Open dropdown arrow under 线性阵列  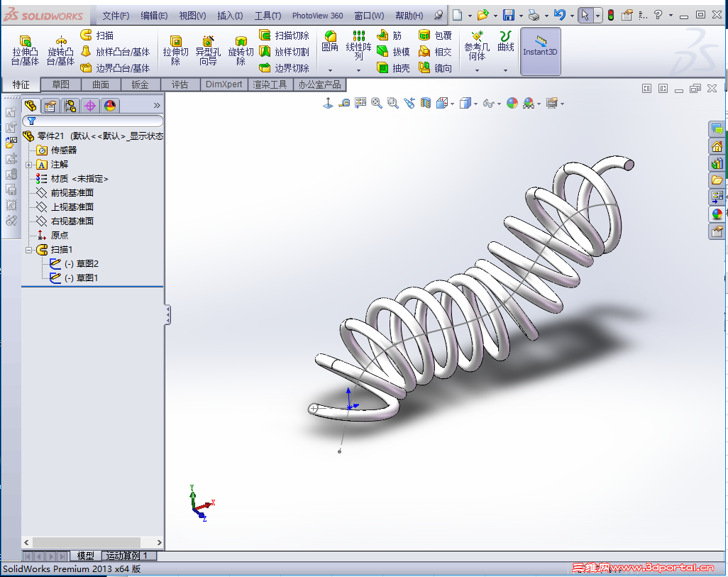[x=358, y=70]
